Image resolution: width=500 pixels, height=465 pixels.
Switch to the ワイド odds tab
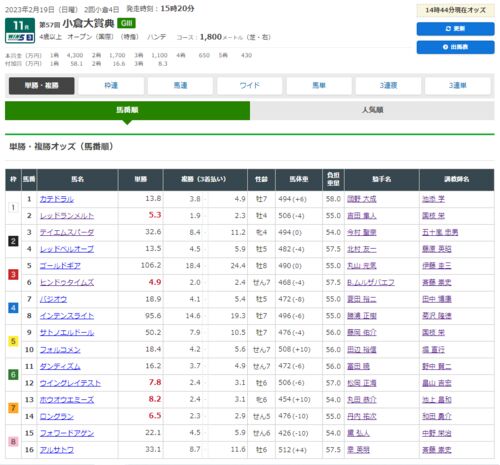(250, 86)
